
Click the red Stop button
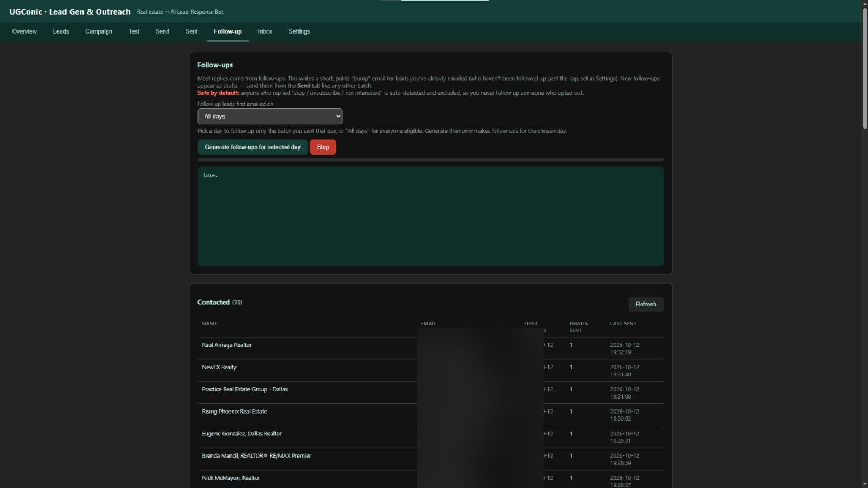[x=323, y=147]
